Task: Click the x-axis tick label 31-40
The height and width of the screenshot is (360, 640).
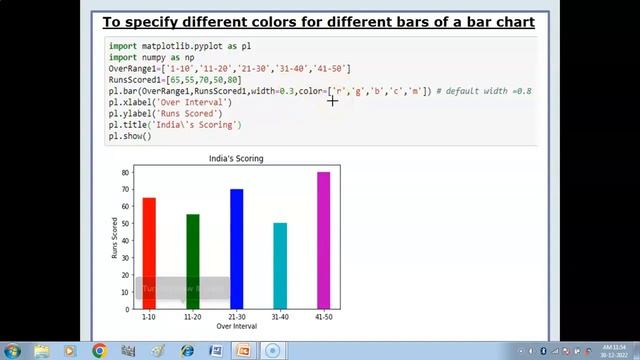Action: pos(280,317)
